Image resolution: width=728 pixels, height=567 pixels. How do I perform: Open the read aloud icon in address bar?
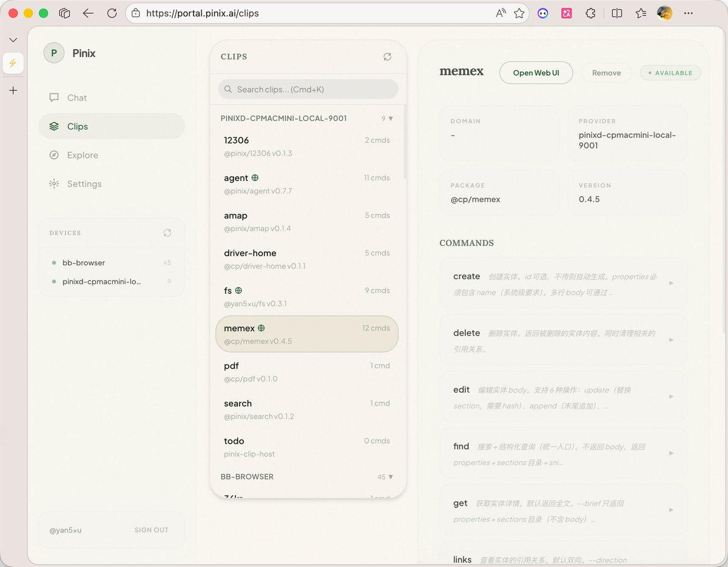500,13
